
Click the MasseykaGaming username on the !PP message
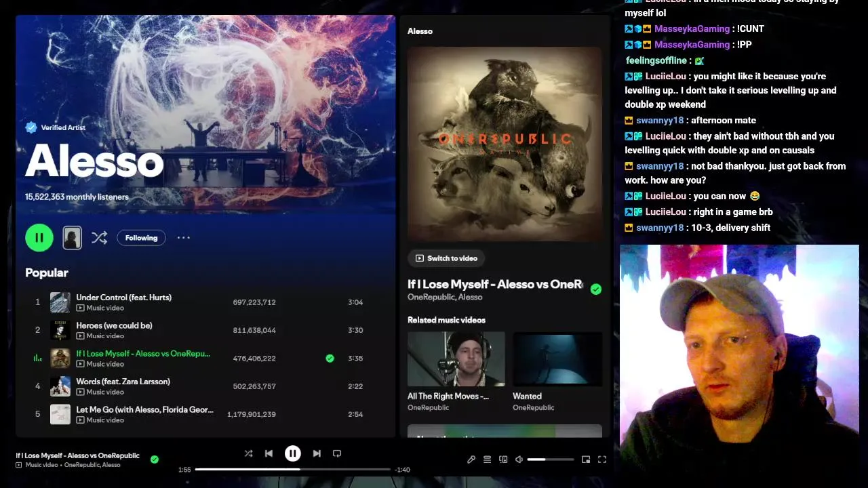pyautogui.click(x=692, y=45)
